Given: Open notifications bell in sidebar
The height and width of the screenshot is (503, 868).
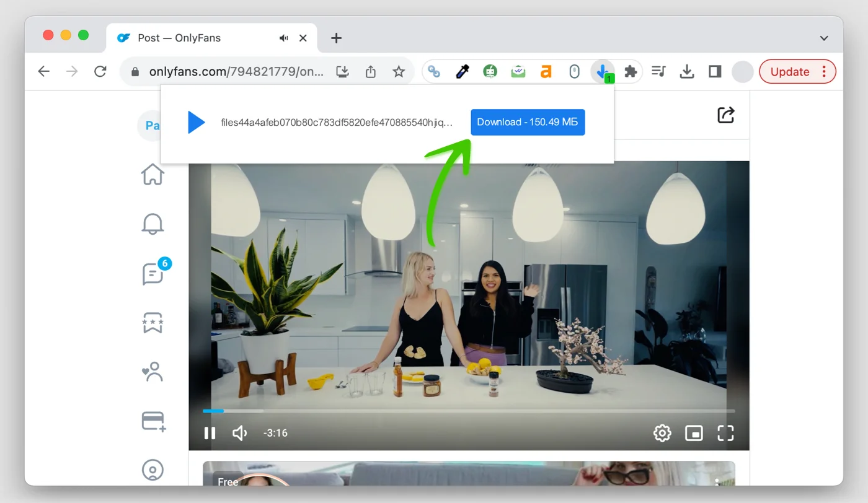Looking at the screenshot, I should pyautogui.click(x=153, y=224).
